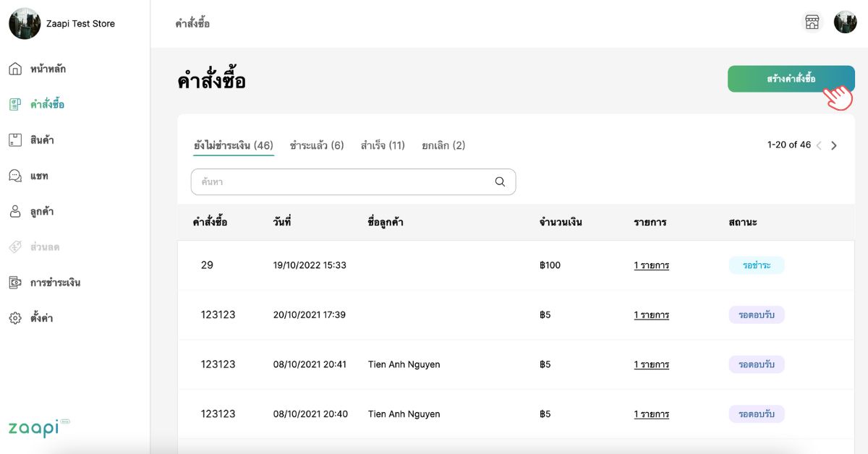Click into the ค้นหา search field

point(340,182)
